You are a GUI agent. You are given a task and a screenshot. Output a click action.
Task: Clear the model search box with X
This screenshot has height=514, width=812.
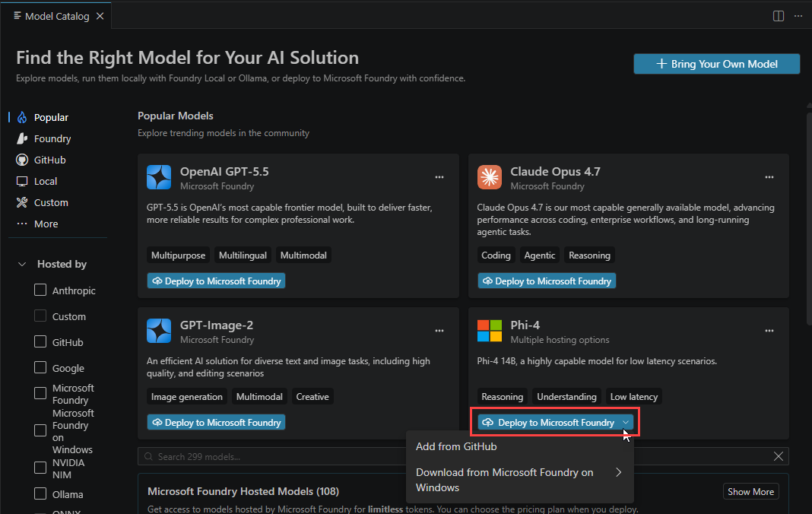click(778, 456)
